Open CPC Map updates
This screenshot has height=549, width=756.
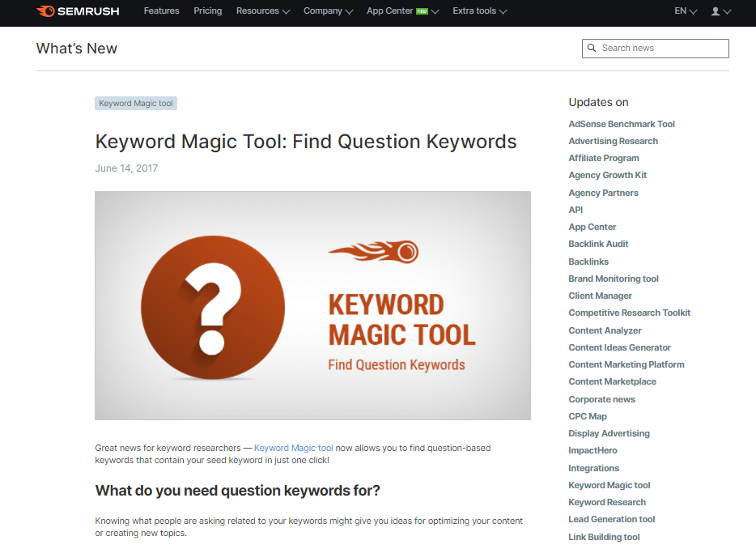click(588, 416)
